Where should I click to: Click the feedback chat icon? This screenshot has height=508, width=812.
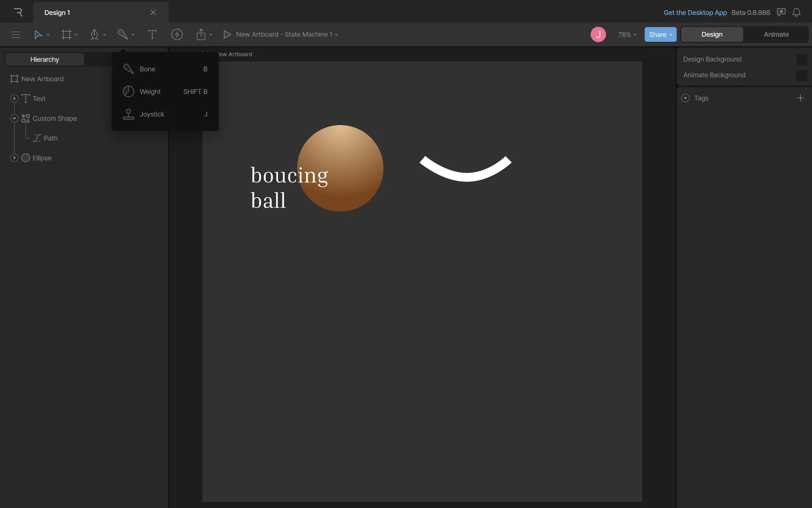pyautogui.click(x=781, y=13)
